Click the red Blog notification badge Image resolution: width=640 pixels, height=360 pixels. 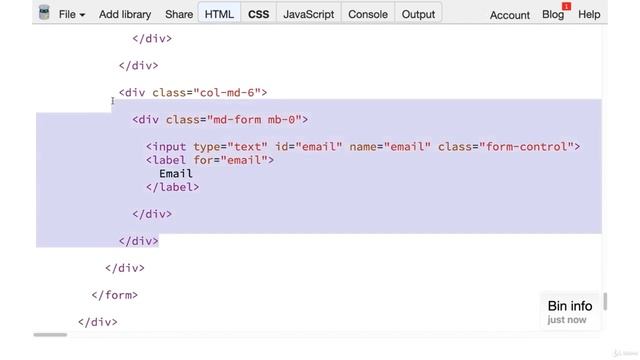[x=566, y=6]
